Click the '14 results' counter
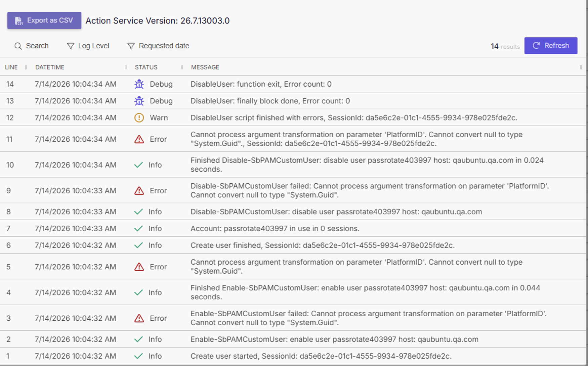The image size is (588, 366). pos(505,46)
